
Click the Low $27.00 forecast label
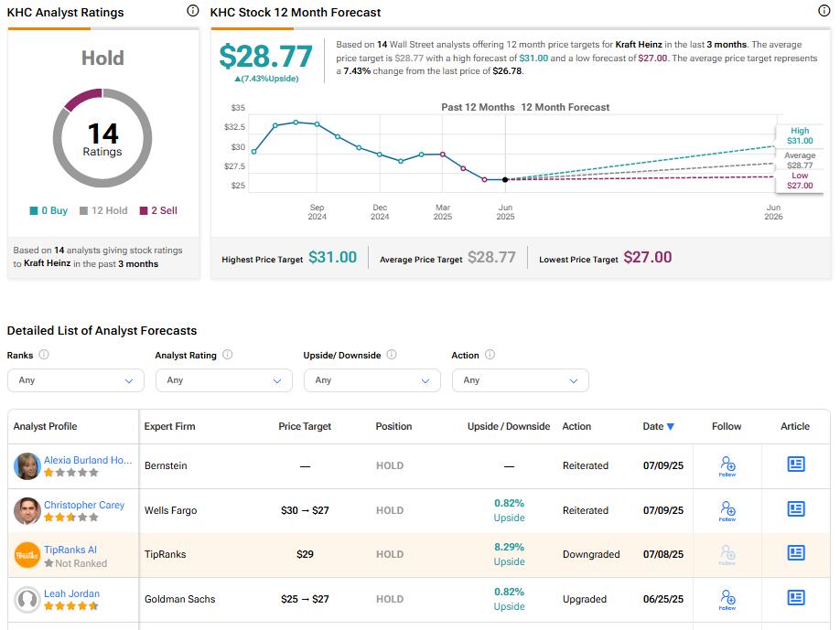[800, 180]
